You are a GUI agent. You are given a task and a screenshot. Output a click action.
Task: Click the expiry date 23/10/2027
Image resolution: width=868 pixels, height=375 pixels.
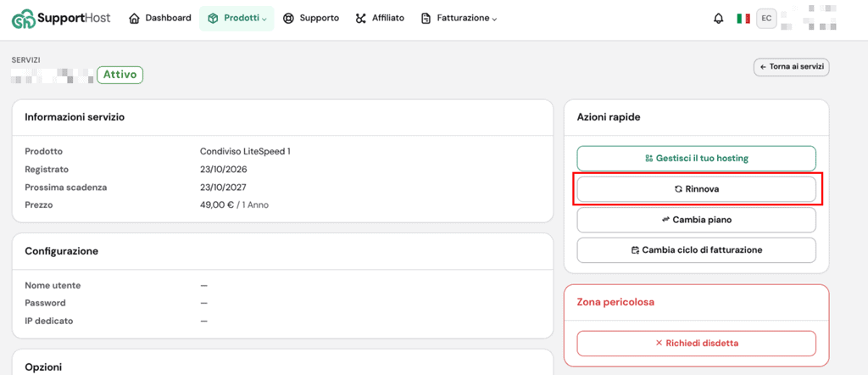224,187
